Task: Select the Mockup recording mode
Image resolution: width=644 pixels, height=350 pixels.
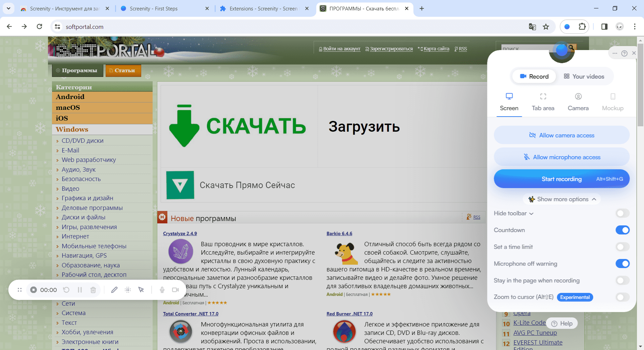Action: [x=613, y=102]
